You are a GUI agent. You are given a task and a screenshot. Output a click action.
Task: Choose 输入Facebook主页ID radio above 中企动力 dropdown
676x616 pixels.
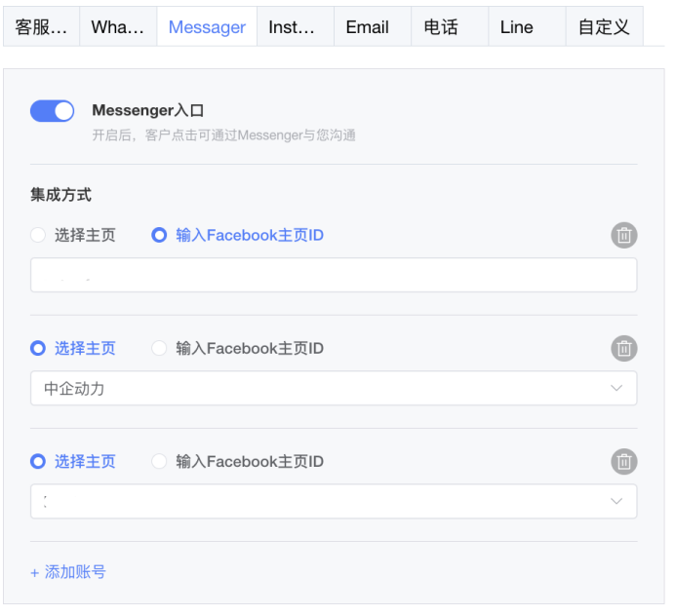click(159, 348)
